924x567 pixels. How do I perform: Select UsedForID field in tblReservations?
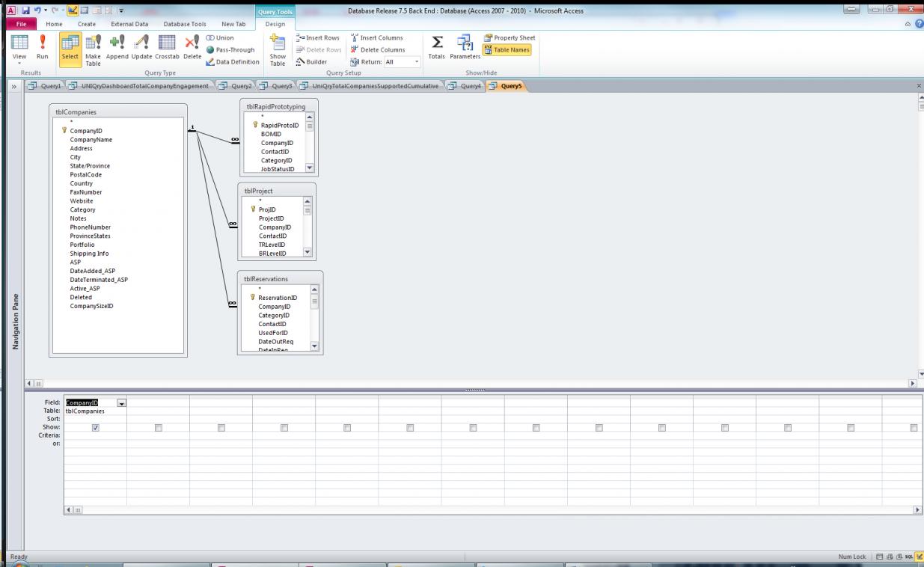(273, 333)
